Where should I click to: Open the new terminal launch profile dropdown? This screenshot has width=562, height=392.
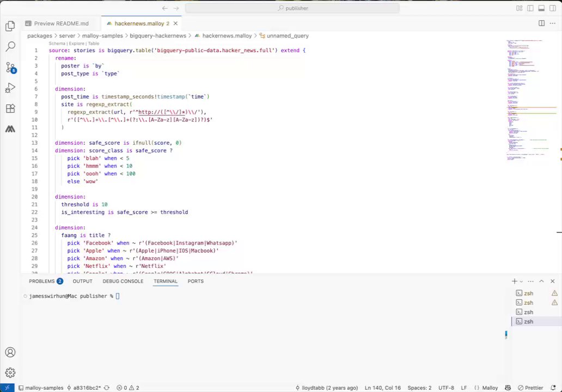pos(521,281)
